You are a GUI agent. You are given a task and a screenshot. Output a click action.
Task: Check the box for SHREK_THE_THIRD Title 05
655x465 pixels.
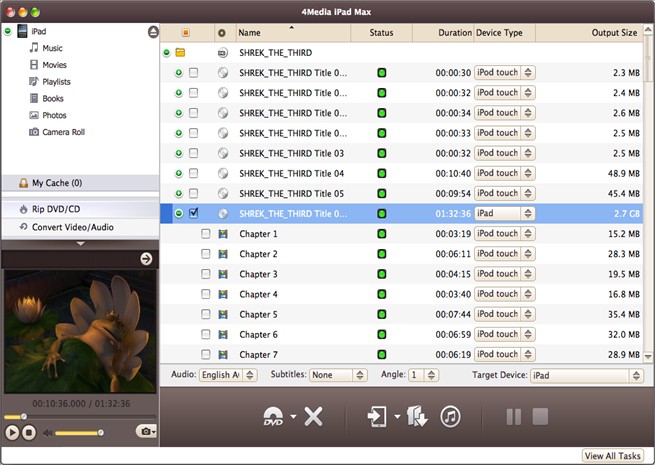click(193, 193)
